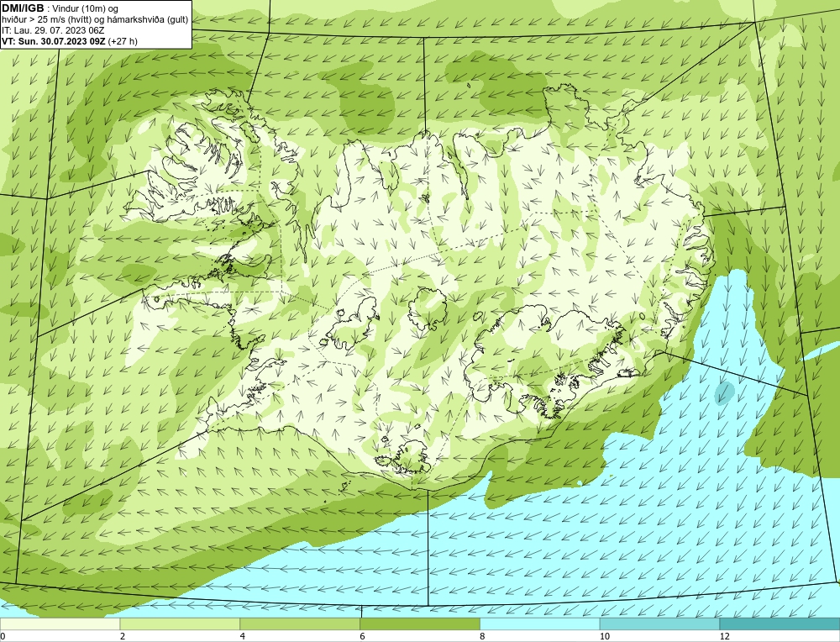Click the 4–6 m/s legend color band
Viewport: 840px width, 642px height.
300,624
